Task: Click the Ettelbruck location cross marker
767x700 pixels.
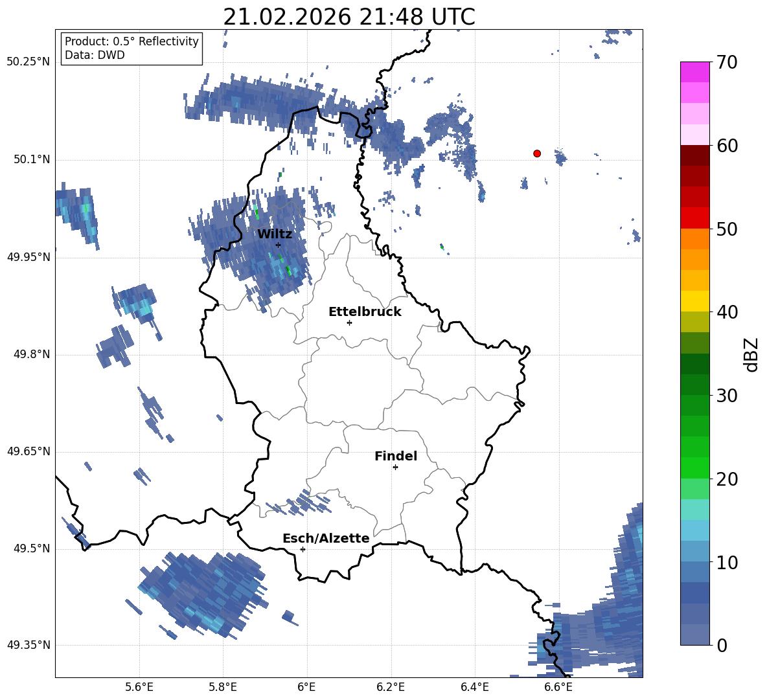Action: tap(349, 322)
